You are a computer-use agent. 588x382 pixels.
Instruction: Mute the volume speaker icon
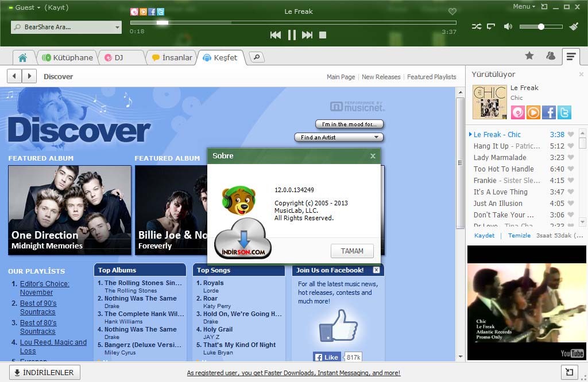point(508,26)
